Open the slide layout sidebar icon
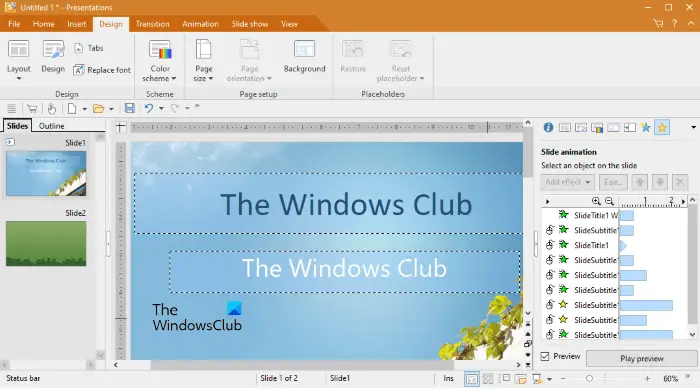 coord(565,128)
